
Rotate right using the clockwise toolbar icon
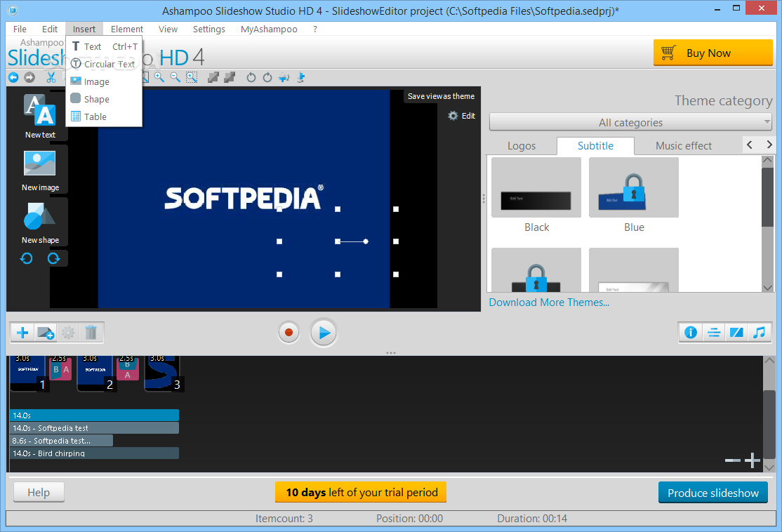[x=267, y=77]
